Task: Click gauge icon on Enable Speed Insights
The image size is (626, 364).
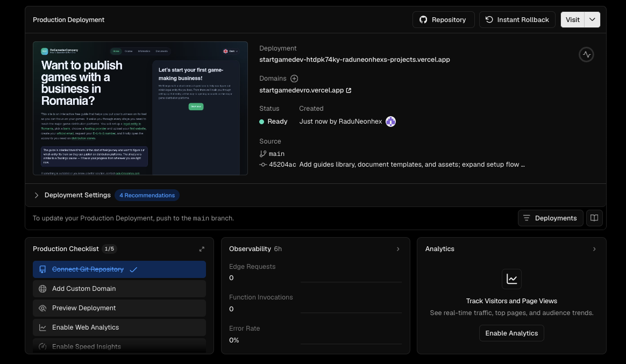Action: (42, 346)
